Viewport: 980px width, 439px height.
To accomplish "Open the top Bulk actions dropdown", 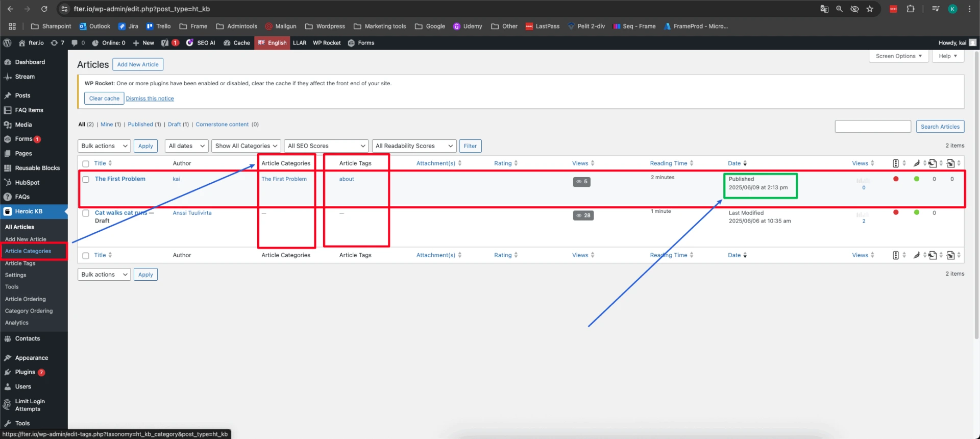I will [104, 146].
